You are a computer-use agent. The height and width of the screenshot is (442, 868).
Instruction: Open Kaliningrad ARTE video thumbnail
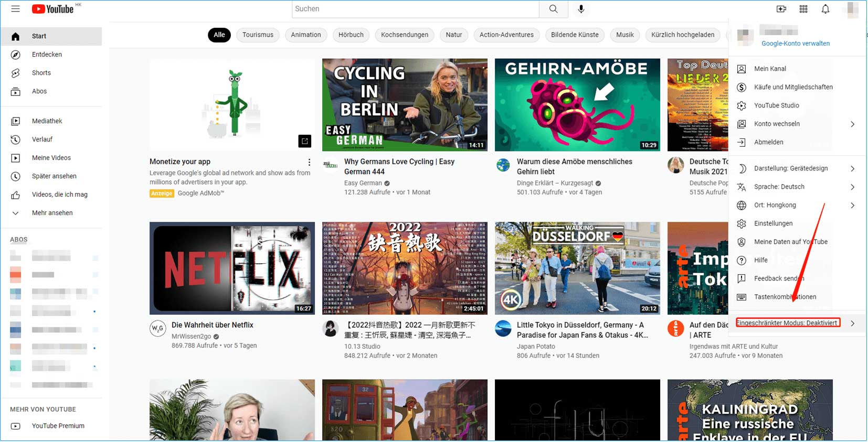click(750, 410)
